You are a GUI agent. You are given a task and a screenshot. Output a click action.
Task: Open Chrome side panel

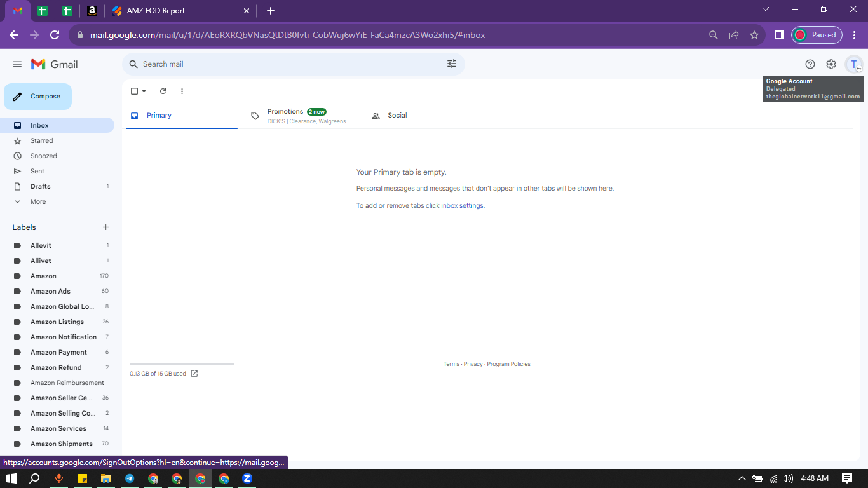pos(780,35)
